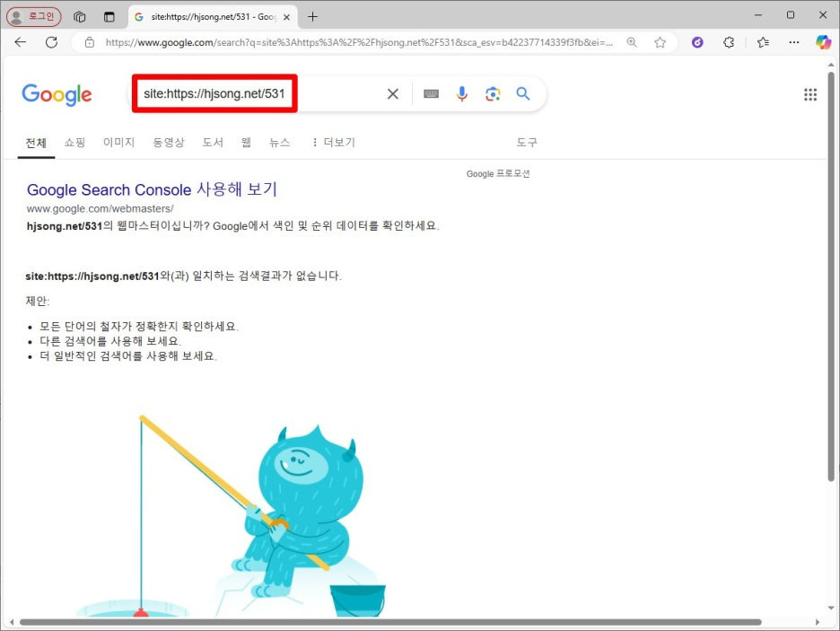Submit search with magnifying glass icon
Image resolution: width=840 pixels, height=631 pixels.
[523, 93]
